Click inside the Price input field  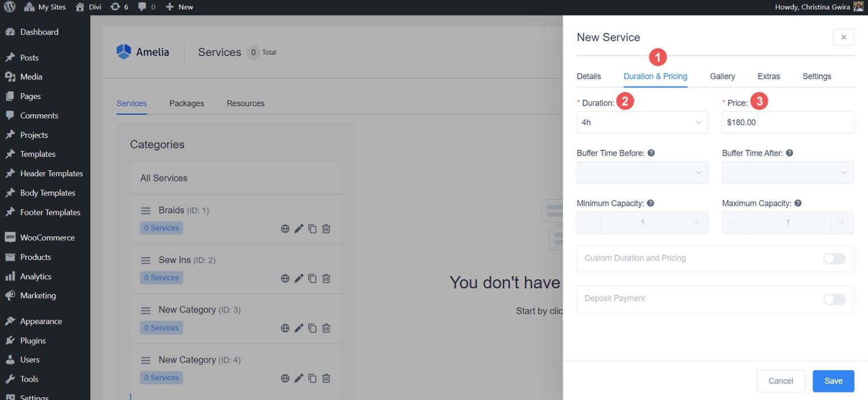point(787,122)
